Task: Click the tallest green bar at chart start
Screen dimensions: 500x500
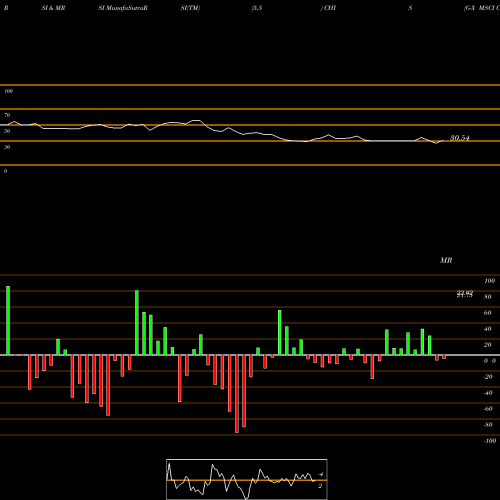Action: tap(8, 320)
